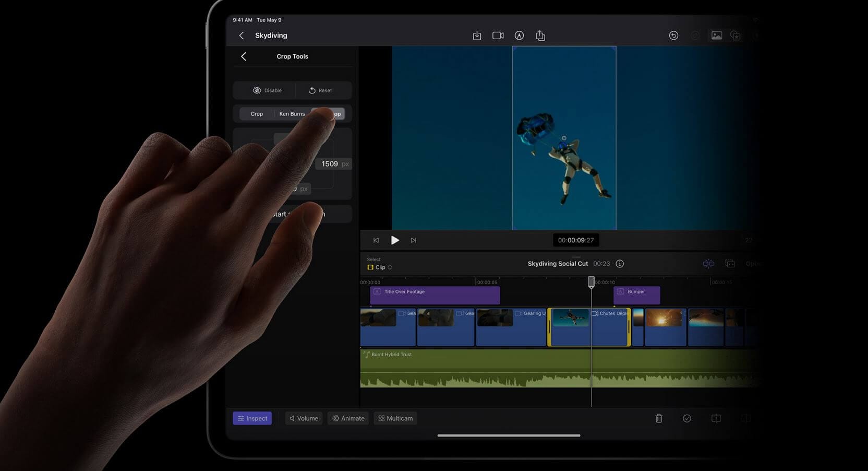Open the media browser icon
868x471 pixels.
click(x=717, y=35)
